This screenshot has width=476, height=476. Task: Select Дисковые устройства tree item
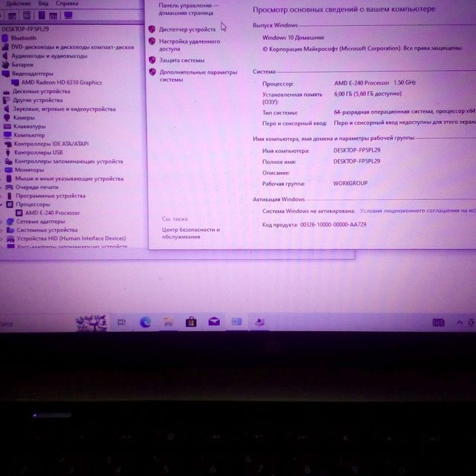pos(41,91)
